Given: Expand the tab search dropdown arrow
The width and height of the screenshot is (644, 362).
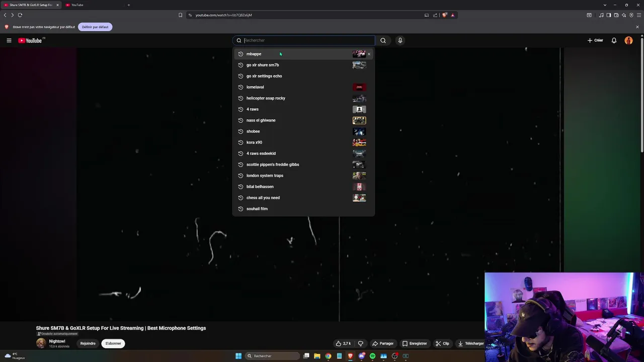Looking at the screenshot, I should 605,5.
